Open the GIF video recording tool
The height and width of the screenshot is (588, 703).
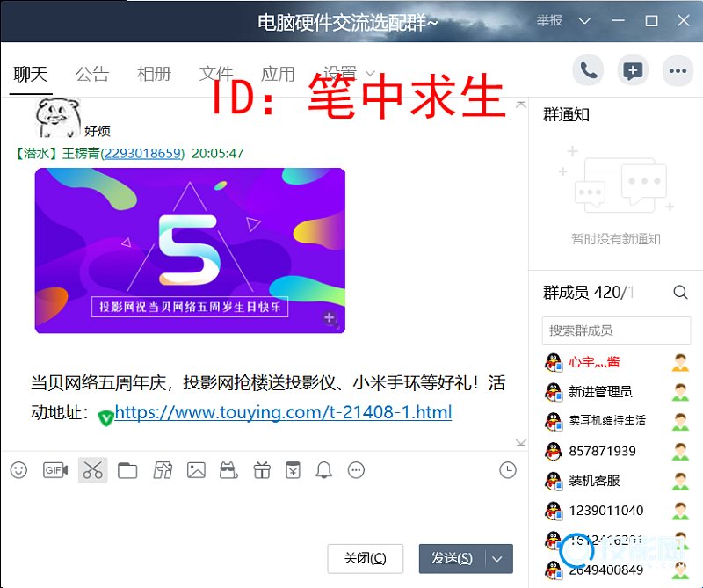[55, 470]
